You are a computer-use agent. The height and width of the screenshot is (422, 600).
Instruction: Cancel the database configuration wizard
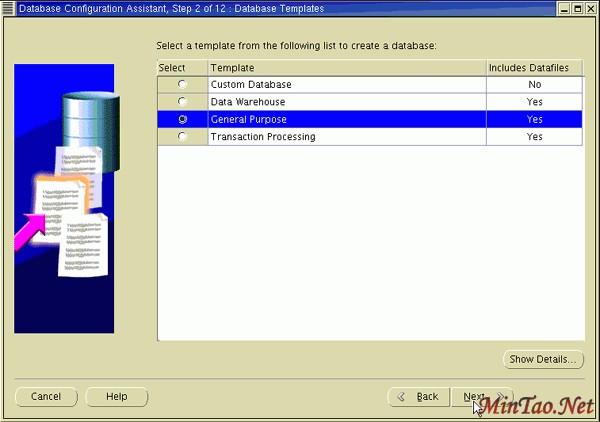[x=46, y=397]
